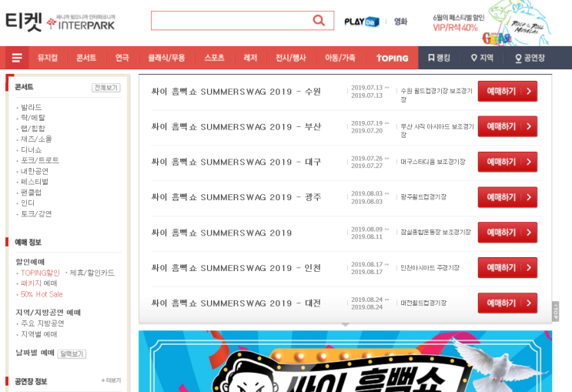The image size is (572, 392).
Task: Open the 공연장 venue tab
Action: point(530,58)
